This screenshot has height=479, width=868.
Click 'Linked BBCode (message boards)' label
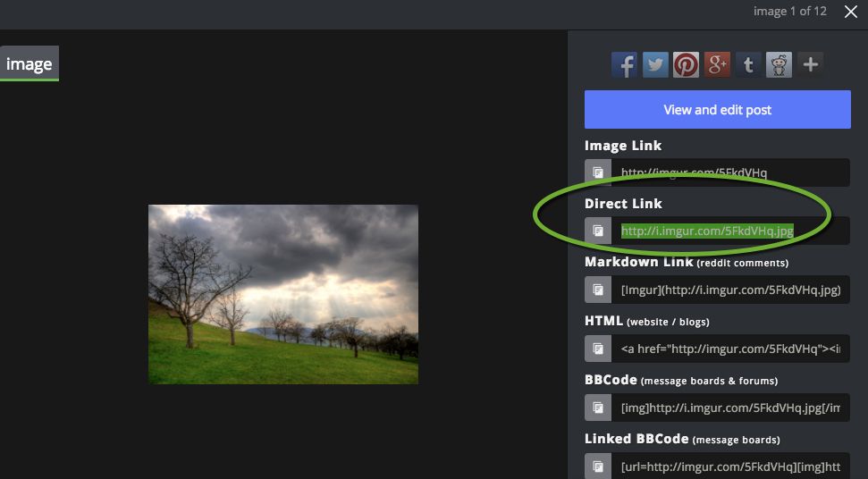click(x=682, y=439)
